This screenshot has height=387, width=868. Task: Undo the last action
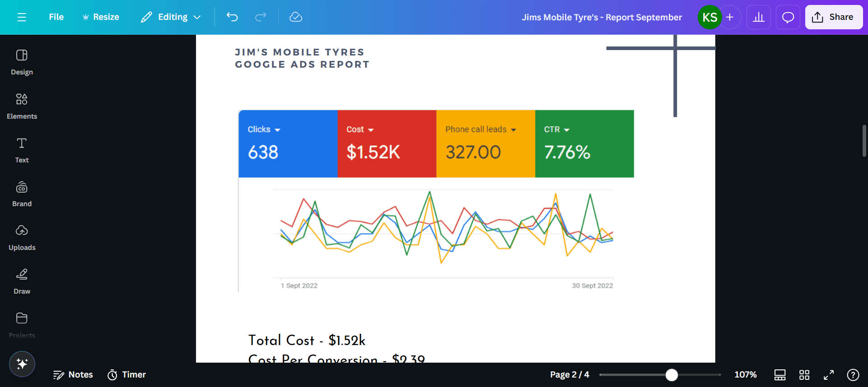232,17
